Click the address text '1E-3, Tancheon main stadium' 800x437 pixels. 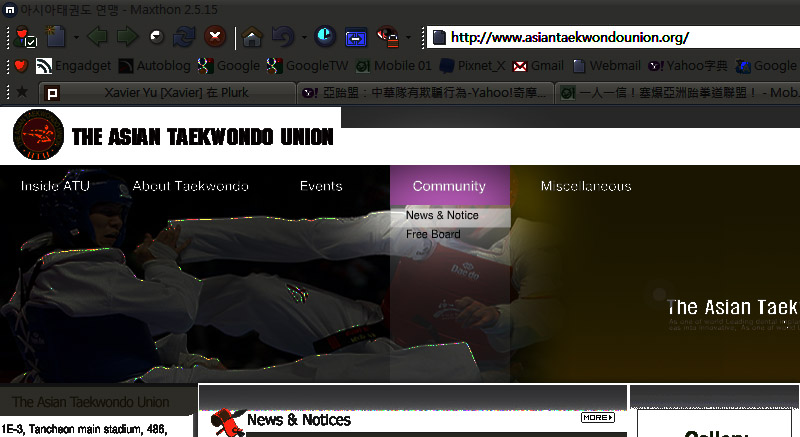84,429
